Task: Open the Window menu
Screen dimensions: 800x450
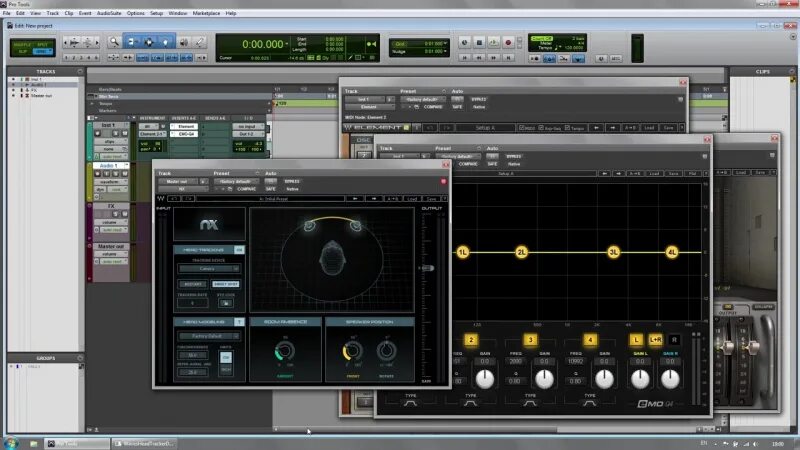Action: [178, 13]
